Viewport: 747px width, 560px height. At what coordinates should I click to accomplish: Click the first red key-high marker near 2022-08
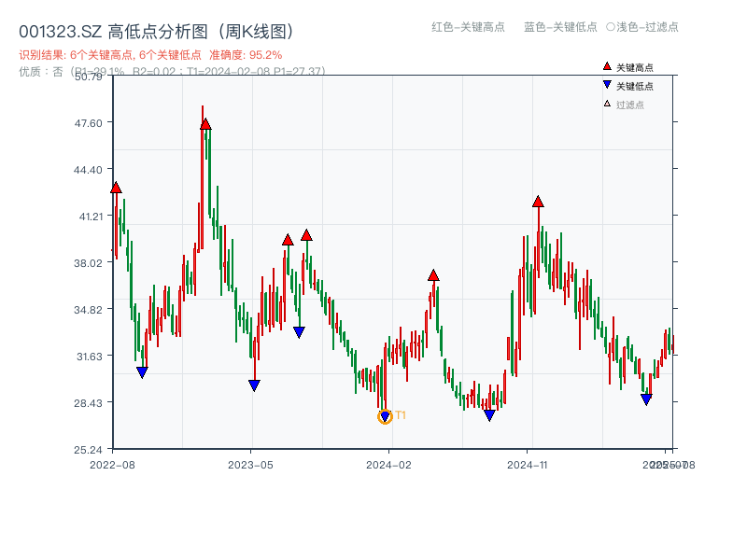114,188
